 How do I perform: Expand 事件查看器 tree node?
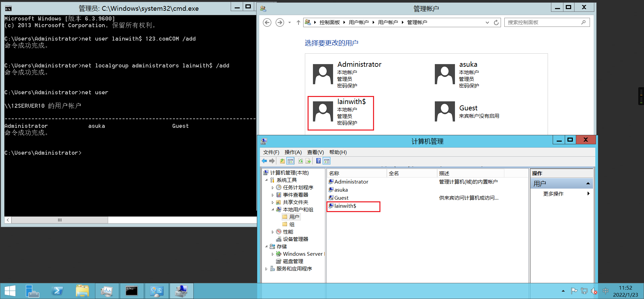pos(273,195)
